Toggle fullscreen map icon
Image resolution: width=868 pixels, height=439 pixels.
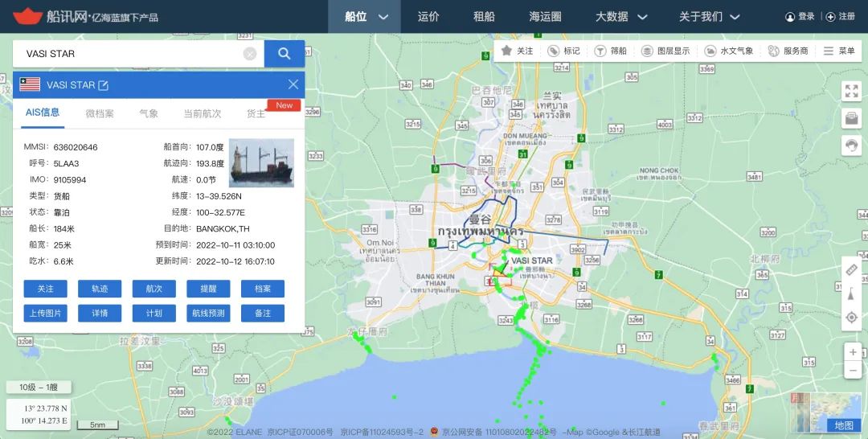pos(851,91)
